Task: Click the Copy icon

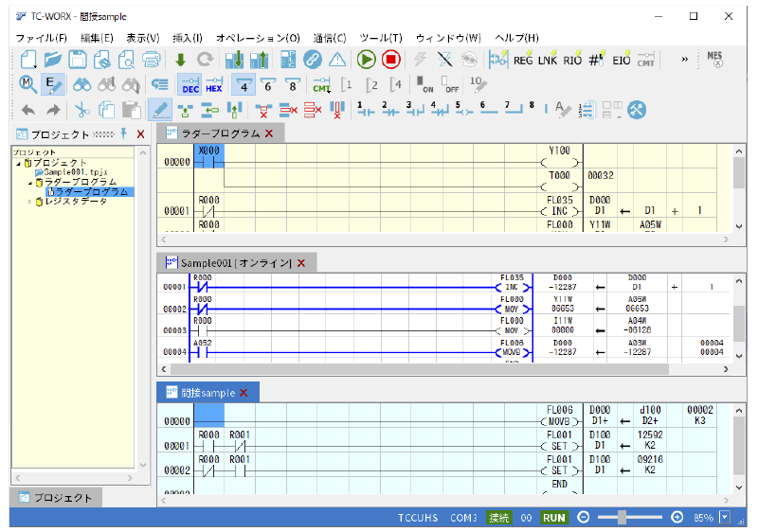Action: (x=106, y=110)
